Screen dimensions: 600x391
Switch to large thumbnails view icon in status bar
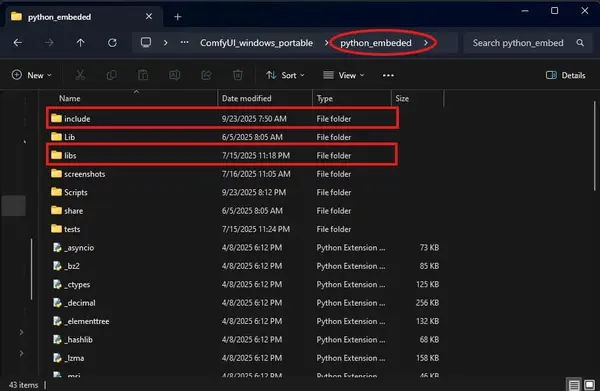589,384
